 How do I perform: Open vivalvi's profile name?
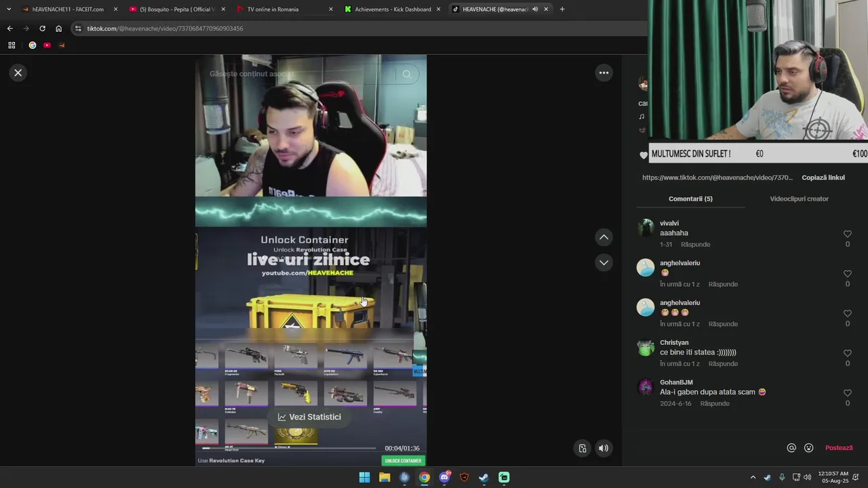(x=669, y=223)
